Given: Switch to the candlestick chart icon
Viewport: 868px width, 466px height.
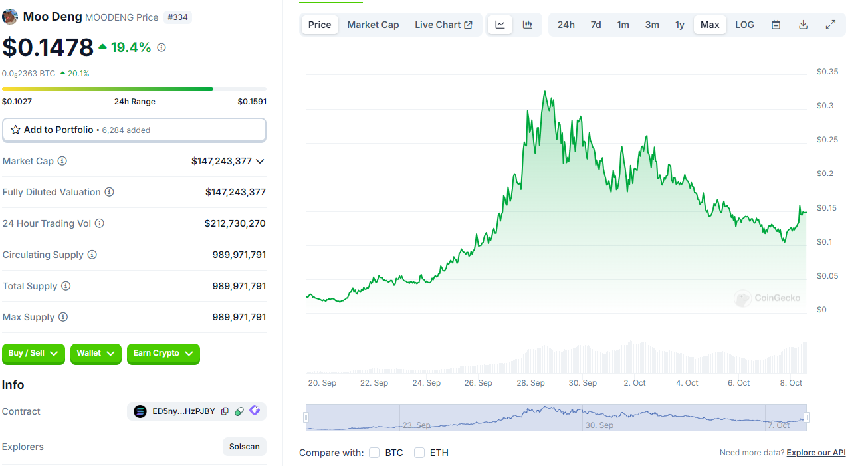Looking at the screenshot, I should 528,25.
